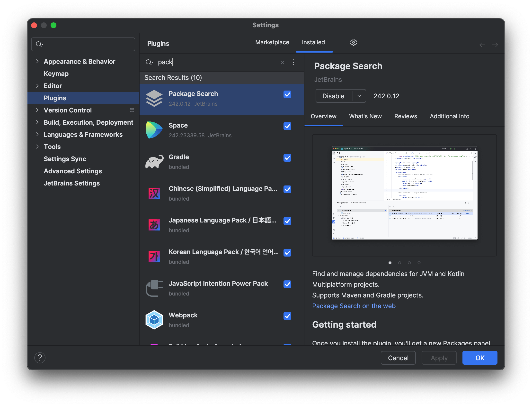Open the What's New tab
This screenshot has width=532, height=406.
365,116
